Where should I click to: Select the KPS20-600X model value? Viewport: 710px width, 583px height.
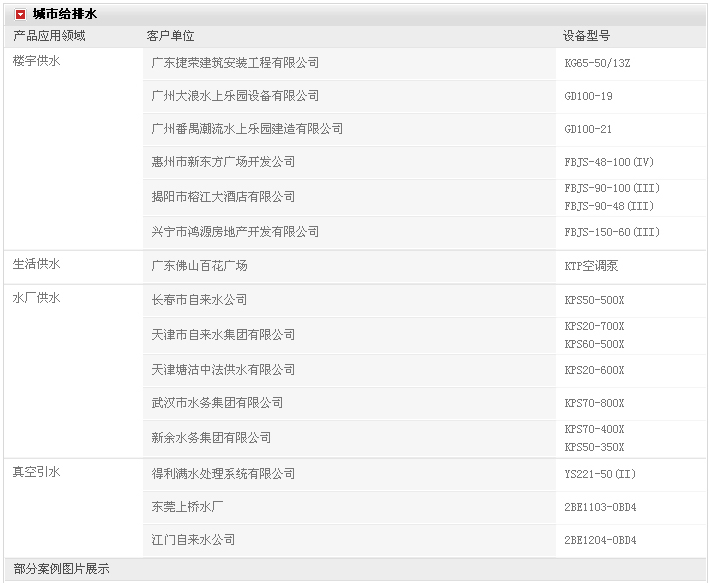coord(594,370)
